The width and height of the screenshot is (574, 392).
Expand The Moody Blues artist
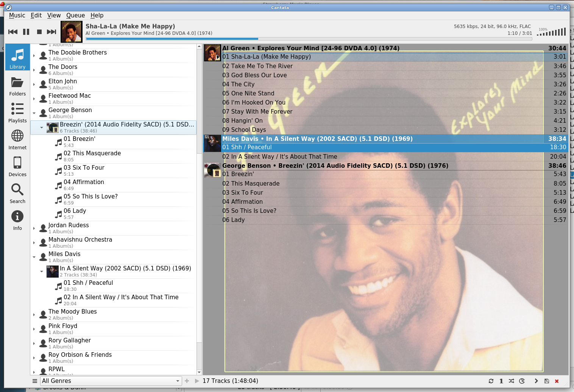click(x=34, y=315)
